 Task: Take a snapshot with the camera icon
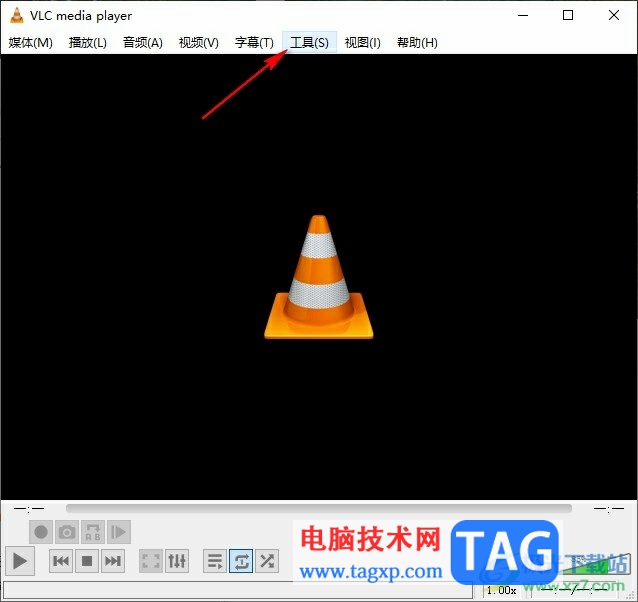pyautogui.click(x=67, y=532)
